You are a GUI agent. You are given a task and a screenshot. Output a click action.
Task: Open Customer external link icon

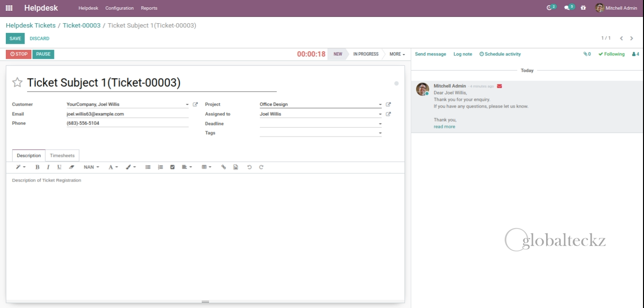pyautogui.click(x=195, y=105)
